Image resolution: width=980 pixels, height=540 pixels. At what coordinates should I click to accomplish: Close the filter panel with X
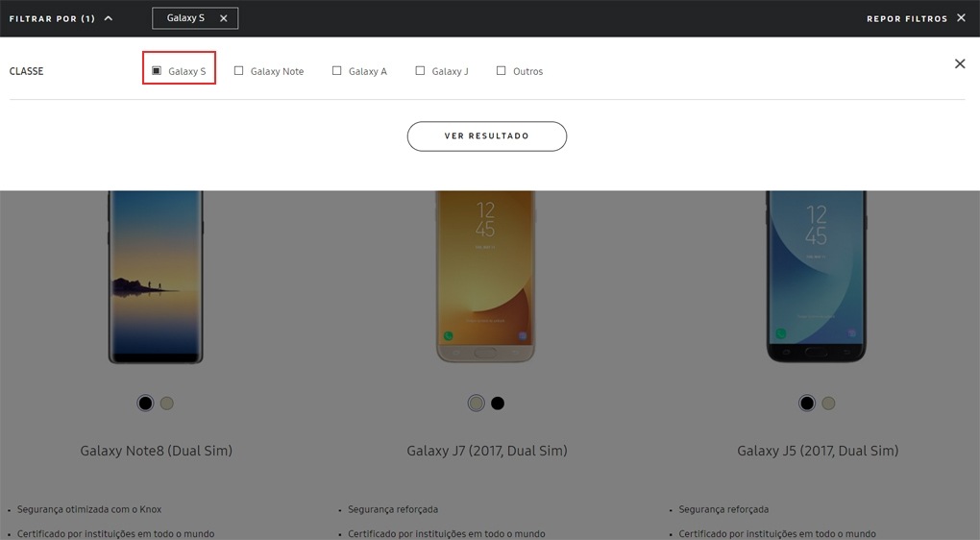click(960, 63)
